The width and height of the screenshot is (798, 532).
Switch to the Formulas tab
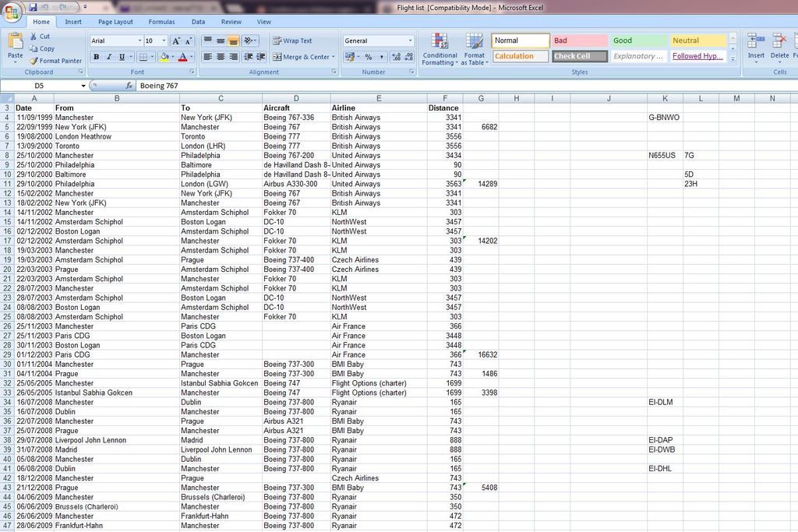pyautogui.click(x=161, y=22)
